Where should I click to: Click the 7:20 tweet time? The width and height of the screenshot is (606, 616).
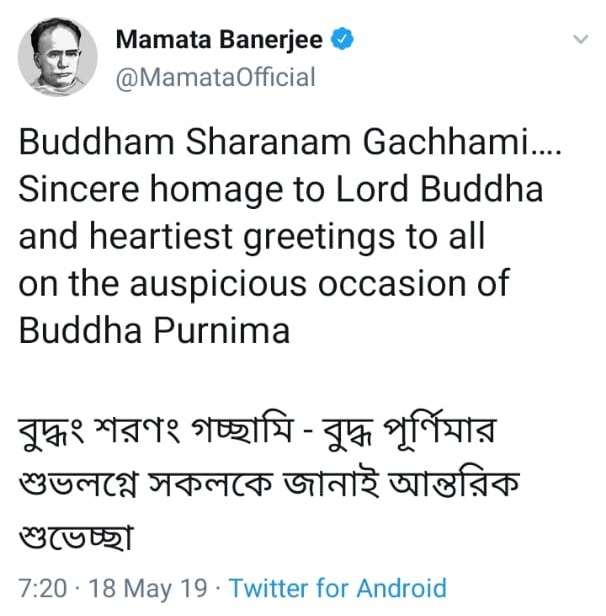click(x=43, y=588)
